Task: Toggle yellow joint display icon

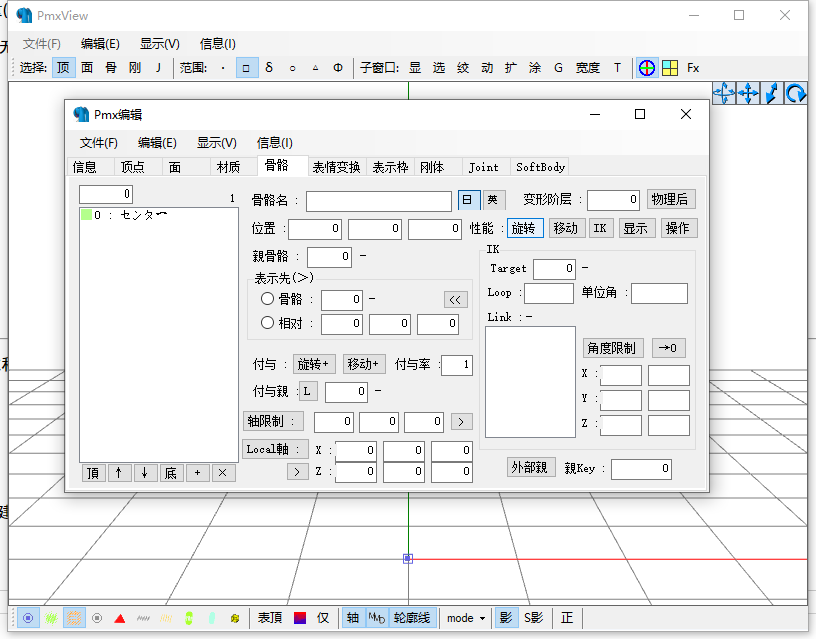Action: 235,618
